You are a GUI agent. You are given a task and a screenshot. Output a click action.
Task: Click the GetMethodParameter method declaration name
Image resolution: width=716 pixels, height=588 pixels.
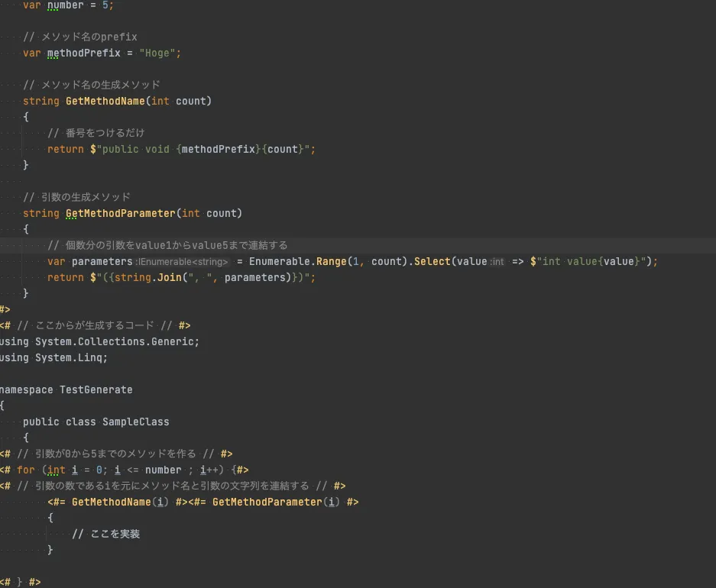(x=120, y=213)
